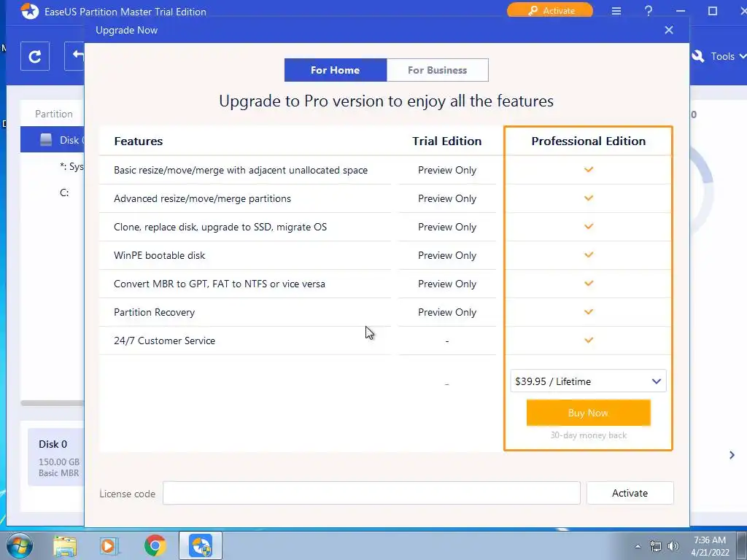747x560 pixels.
Task: Open the Tools wrench menu
Action: (x=719, y=56)
